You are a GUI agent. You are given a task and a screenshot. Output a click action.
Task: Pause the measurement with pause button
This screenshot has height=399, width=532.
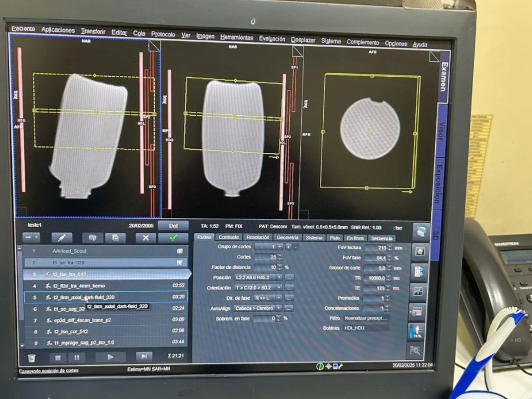click(x=77, y=358)
